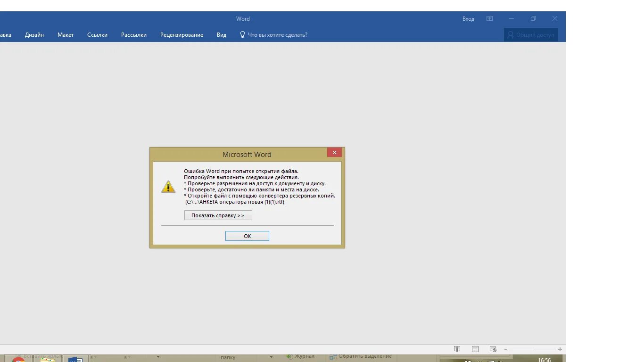Click the Общий доступ share button

pos(531,35)
